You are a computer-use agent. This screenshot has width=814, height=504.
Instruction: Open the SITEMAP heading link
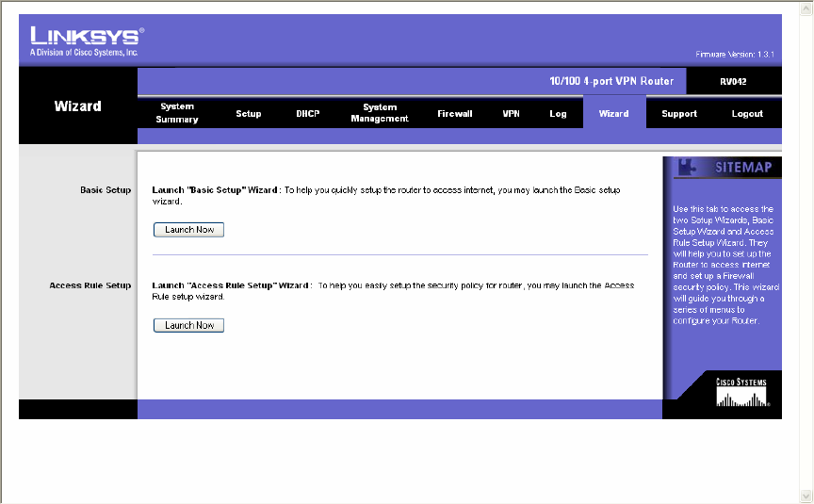click(743, 167)
